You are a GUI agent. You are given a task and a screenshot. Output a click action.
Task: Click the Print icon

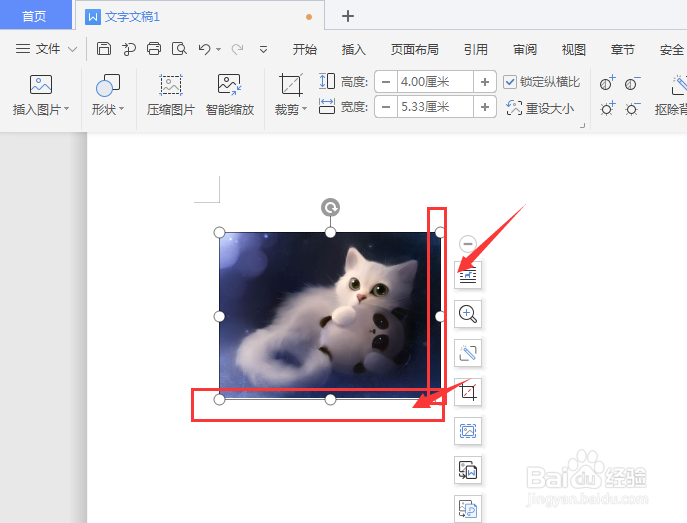pos(154,49)
